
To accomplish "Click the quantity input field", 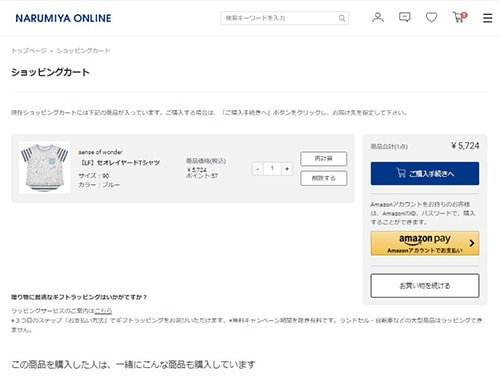I will [x=272, y=169].
